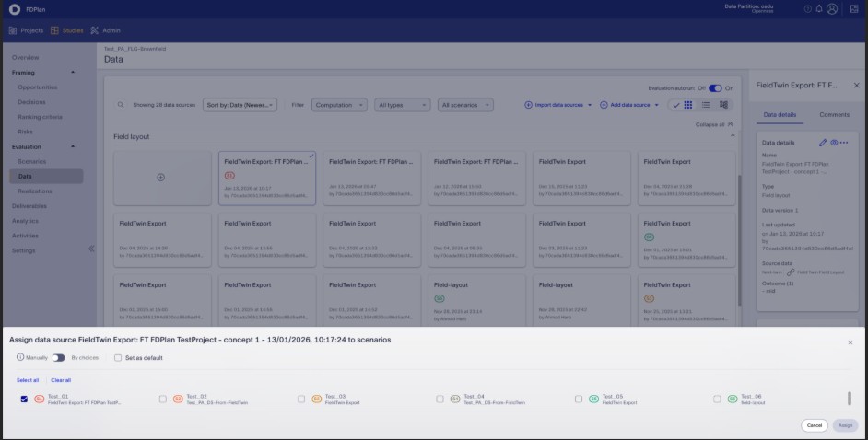The width and height of the screenshot is (868, 440).
Task: Click the Assign button
Action: click(845, 425)
